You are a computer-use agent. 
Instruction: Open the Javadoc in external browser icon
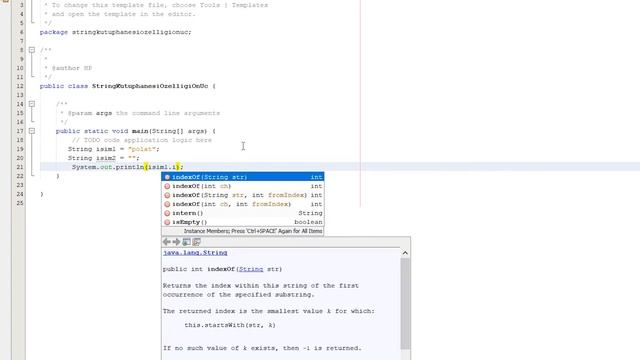pos(187,242)
